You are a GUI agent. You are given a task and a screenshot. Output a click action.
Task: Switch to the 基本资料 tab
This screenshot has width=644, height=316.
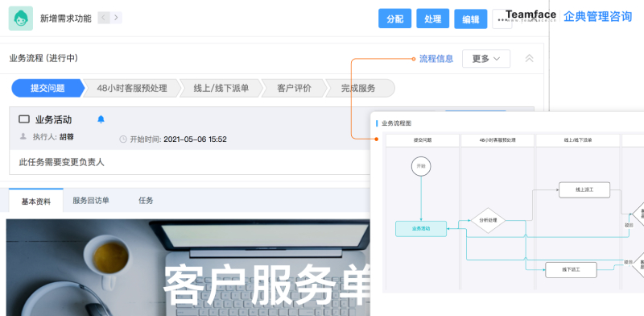pyautogui.click(x=36, y=201)
